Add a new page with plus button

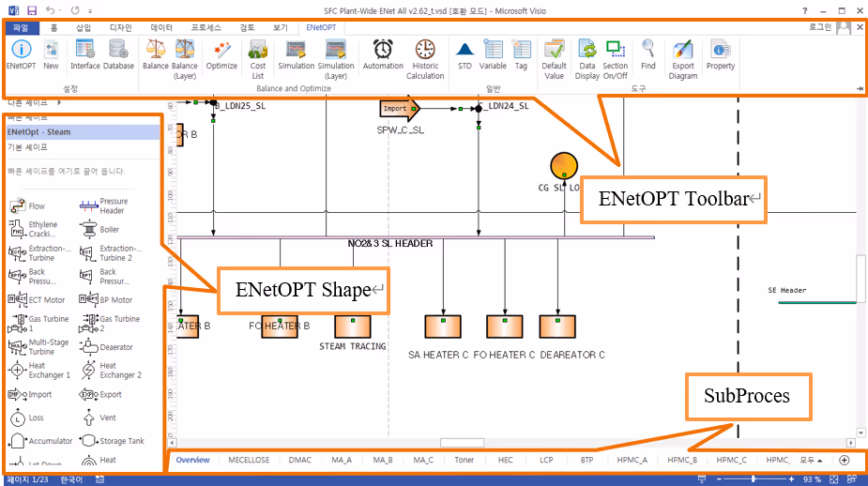pyautogui.click(x=845, y=460)
